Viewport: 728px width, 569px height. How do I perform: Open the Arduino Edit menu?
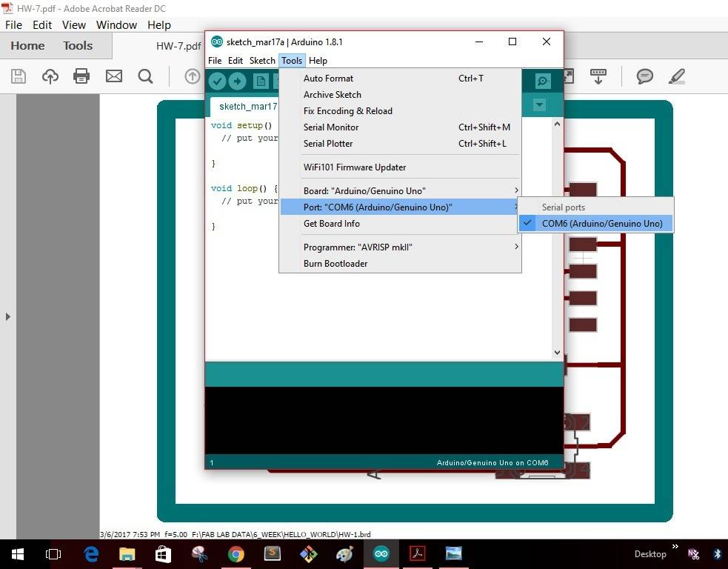tap(236, 61)
